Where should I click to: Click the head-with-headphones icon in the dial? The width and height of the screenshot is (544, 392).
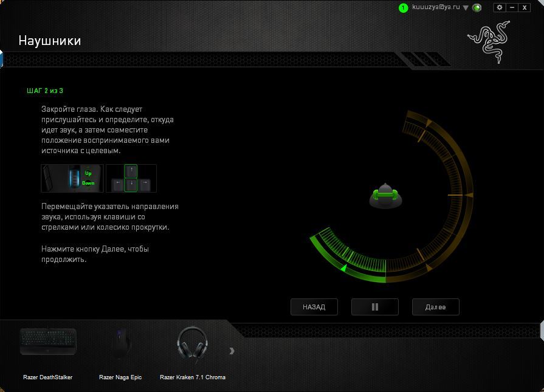pos(386,196)
